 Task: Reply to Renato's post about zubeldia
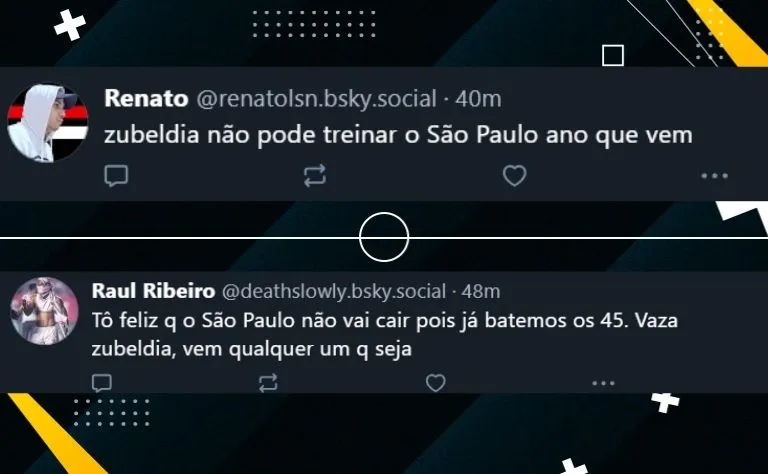pyautogui.click(x=116, y=176)
